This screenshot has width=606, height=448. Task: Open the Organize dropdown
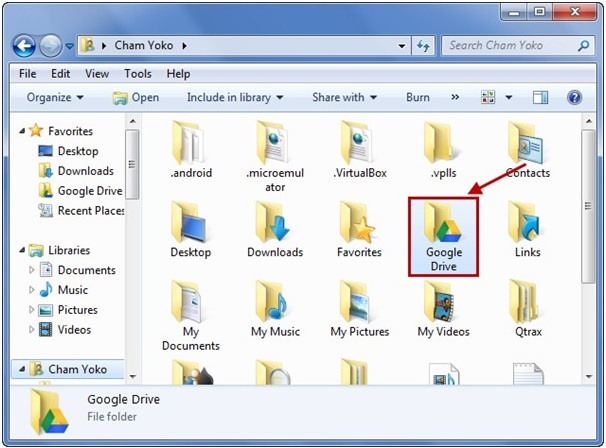pos(55,97)
